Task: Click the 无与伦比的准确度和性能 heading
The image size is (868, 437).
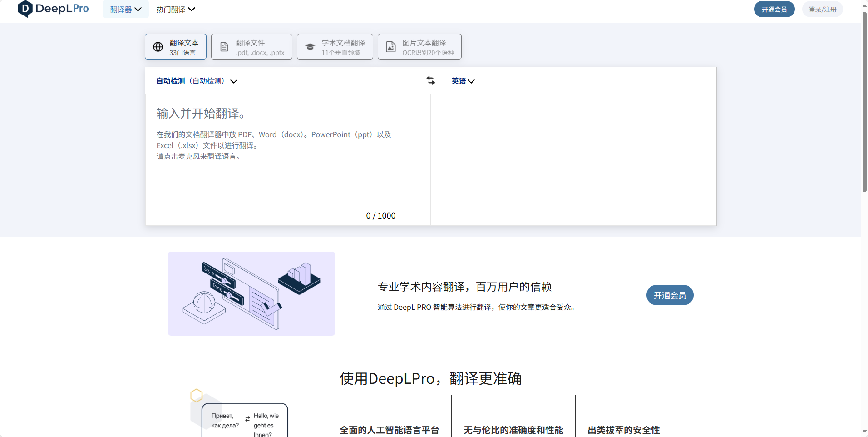Action: point(513,430)
